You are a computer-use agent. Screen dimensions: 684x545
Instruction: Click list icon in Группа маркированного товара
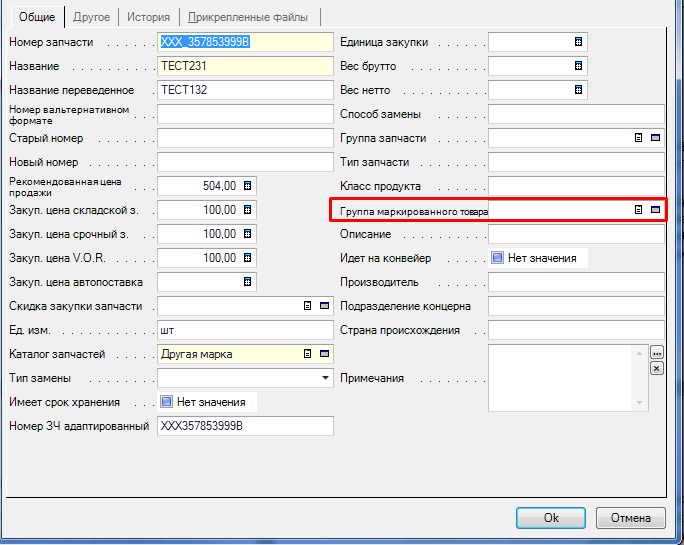pyautogui.click(x=638, y=210)
